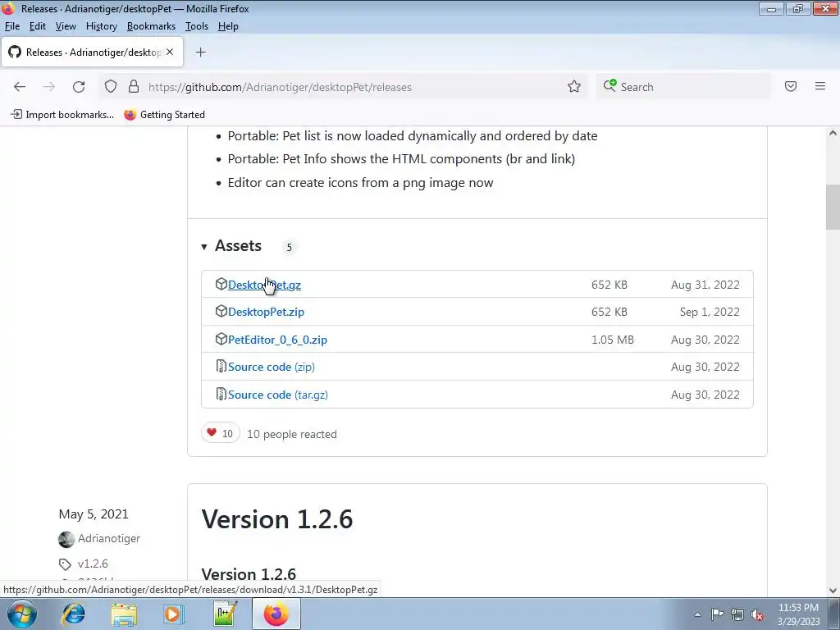The height and width of the screenshot is (630, 840).
Task: Reload the current page
Action: pyautogui.click(x=79, y=87)
